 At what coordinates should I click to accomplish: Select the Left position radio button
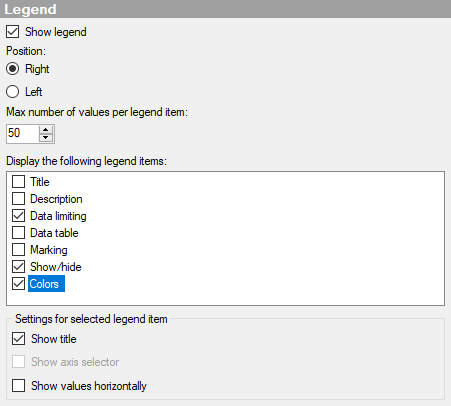pos(13,92)
